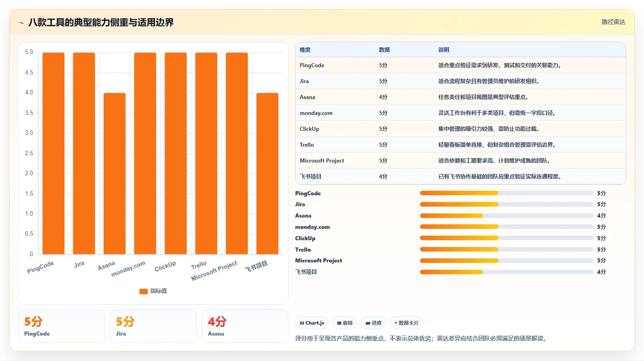The height and width of the screenshot is (361, 644).
Task: Click the Trello progress bar
Action: click(x=507, y=249)
